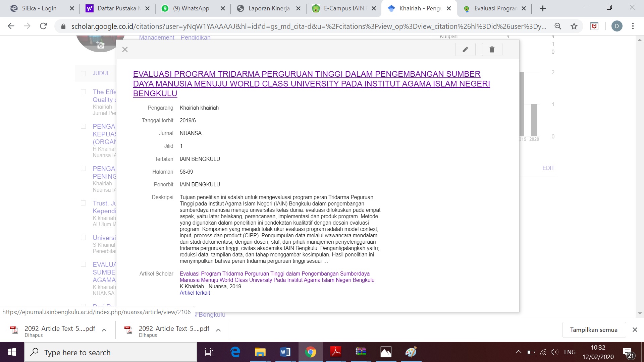Close the citation dialog with the X icon
644x362 pixels.
[125, 50]
